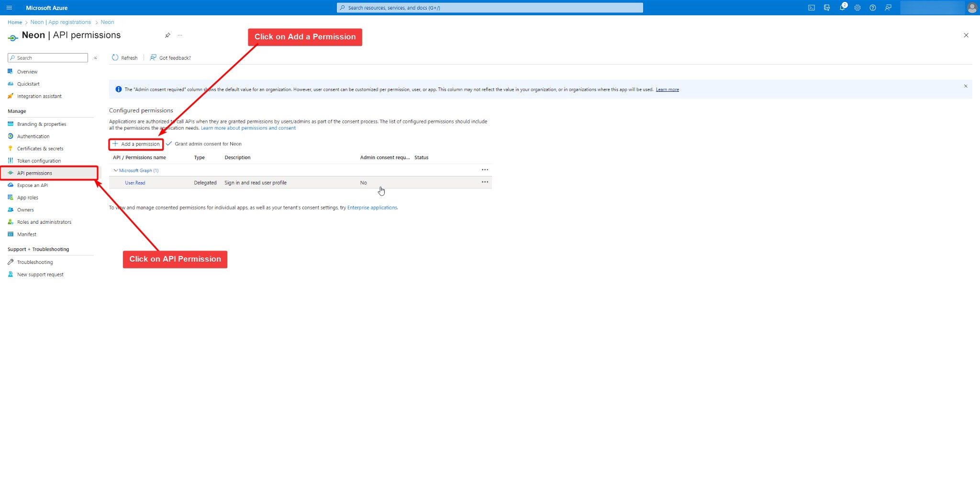The image size is (980, 493).
Task: Select Certificates & secrets in the sidebar
Action: point(40,149)
